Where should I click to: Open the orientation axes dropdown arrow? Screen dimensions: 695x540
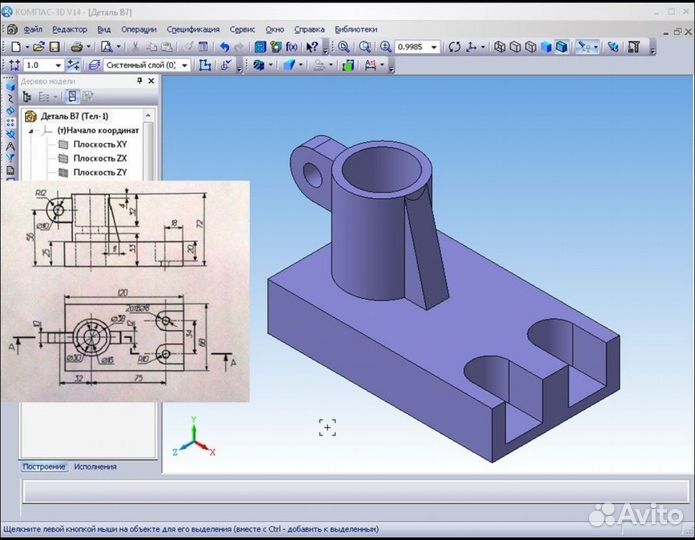[x=483, y=47]
